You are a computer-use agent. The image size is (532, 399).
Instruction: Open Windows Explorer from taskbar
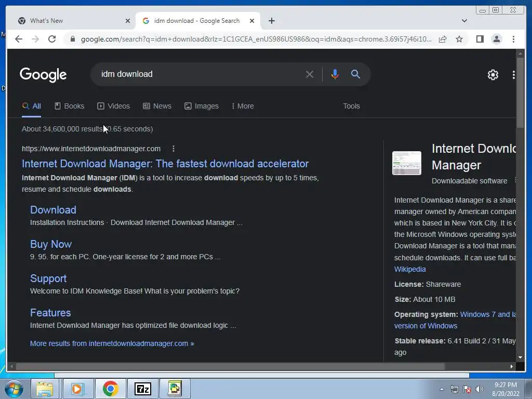click(45, 389)
